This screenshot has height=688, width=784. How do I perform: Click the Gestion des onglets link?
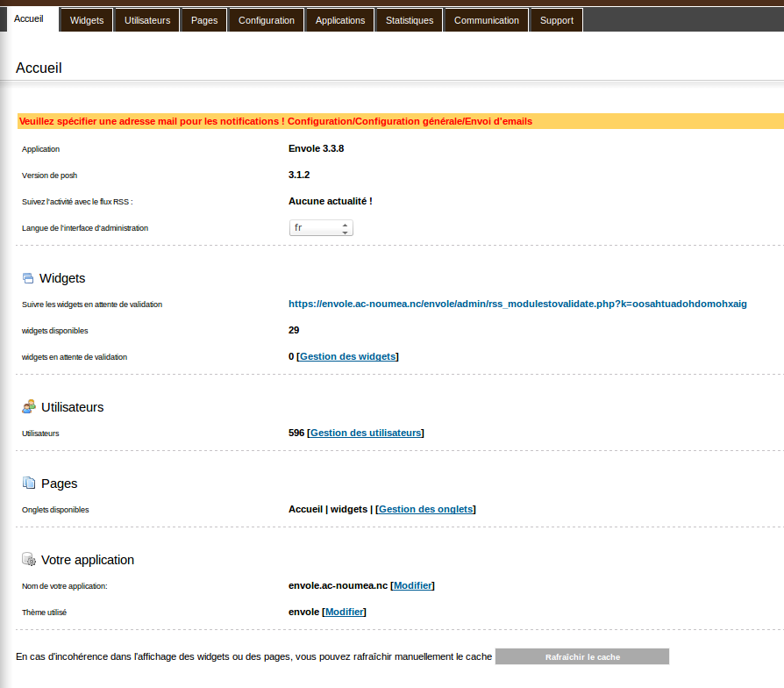tap(425, 509)
